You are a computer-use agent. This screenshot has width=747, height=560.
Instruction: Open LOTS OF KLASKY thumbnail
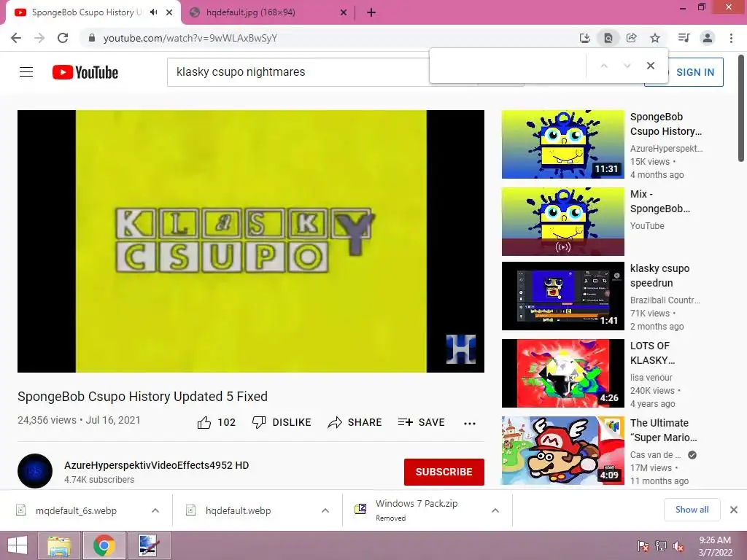pos(562,373)
